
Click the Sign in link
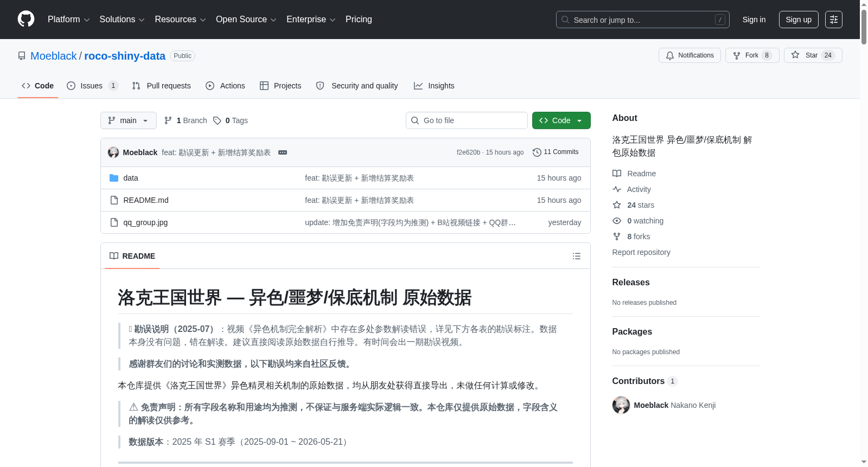point(754,20)
